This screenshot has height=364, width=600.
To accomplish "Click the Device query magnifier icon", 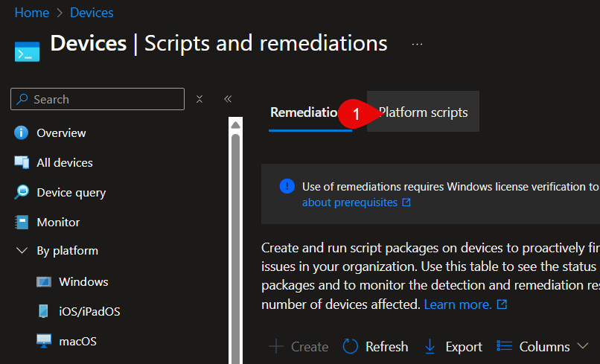I will [22, 192].
